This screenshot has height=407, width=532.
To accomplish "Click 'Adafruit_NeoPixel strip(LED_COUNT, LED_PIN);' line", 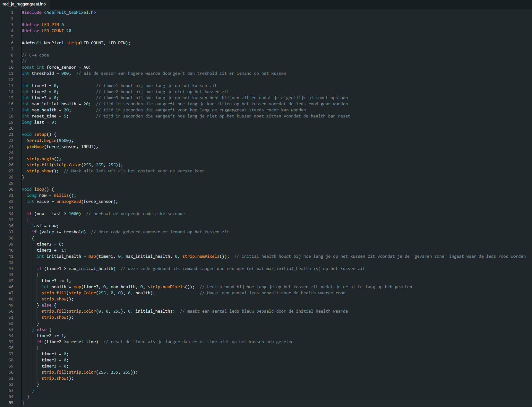I will [x=76, y=43].
